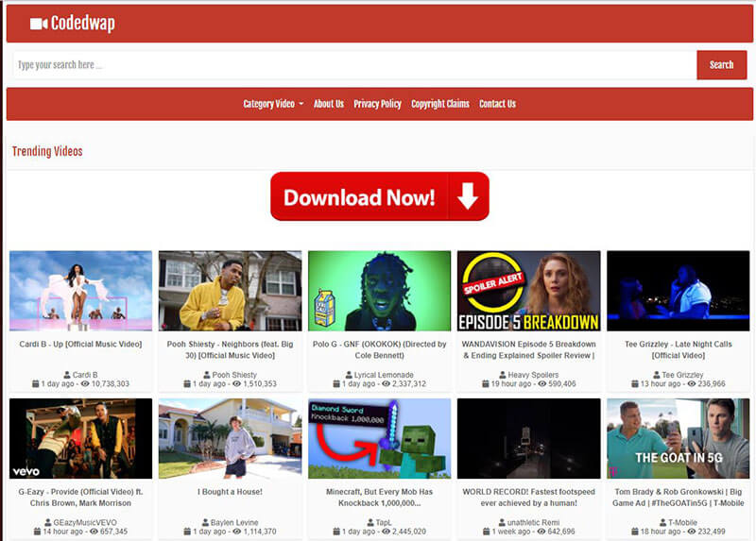756x541 pixels.
Task: Click eye icon next to 1,114,370 views
Action: [x=237, y=532]
